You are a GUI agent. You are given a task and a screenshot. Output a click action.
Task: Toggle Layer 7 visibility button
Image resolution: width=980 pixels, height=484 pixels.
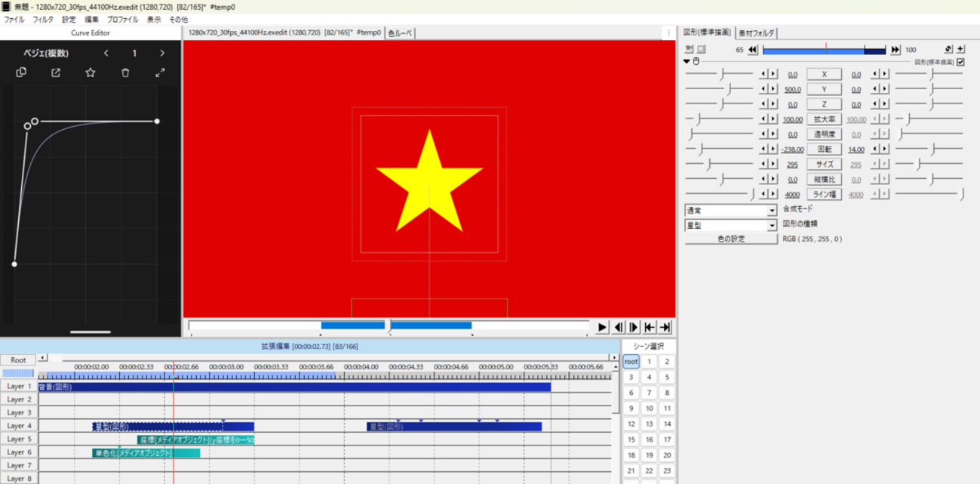click(x=18, y=465)
